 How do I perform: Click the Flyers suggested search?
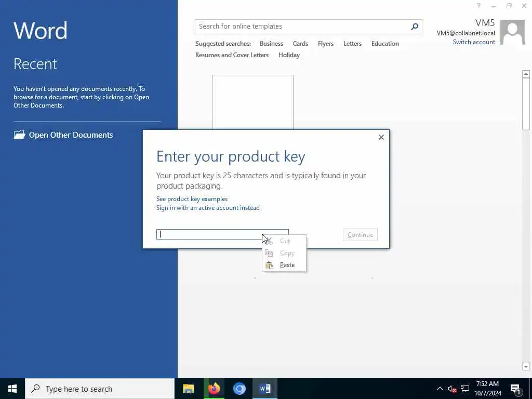pos(325,44)
